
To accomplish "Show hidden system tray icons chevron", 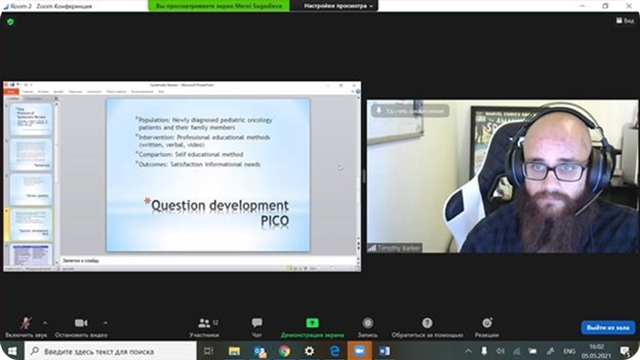I will [468, 351].
